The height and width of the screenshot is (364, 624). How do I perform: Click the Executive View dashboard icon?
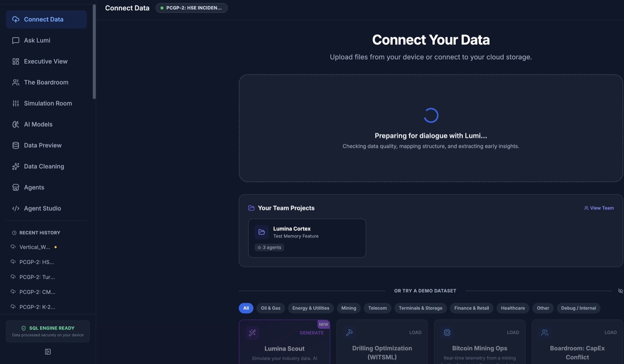[x=16, y=62]
